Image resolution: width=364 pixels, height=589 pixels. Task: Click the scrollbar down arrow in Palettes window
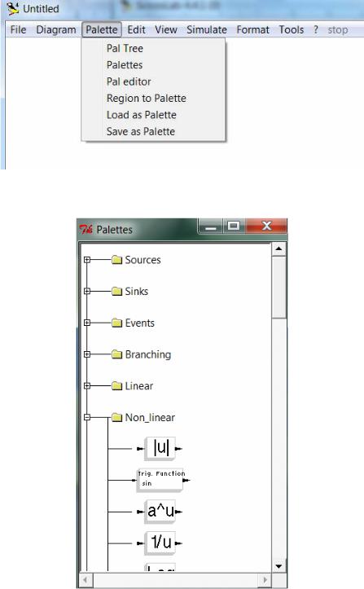click(278, 566)
